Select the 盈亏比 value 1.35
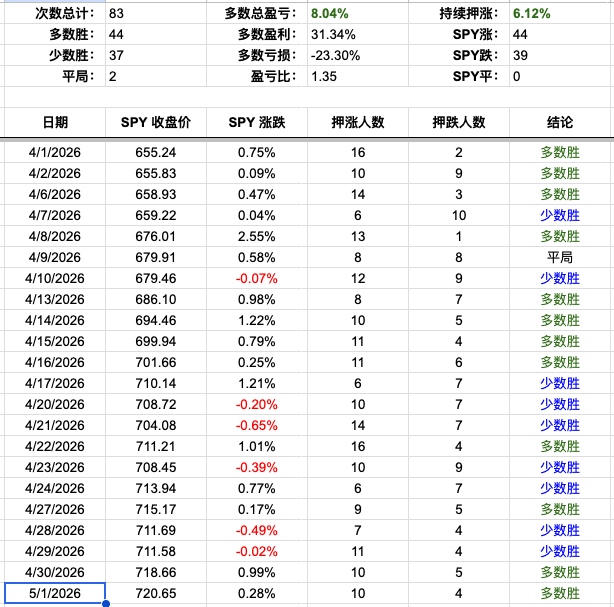This screenshot has width=614, height=607. (358, 76)
